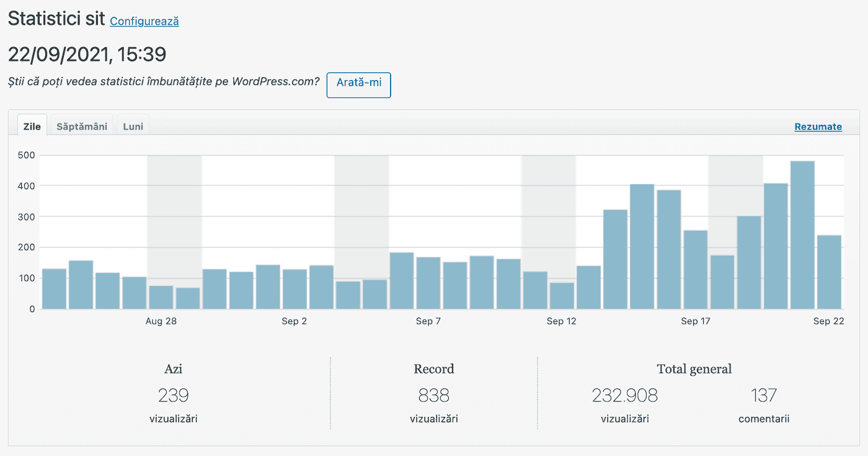Click the comentarii label under Total general
This screenshot has width=868, height=456.
[763, 419]
